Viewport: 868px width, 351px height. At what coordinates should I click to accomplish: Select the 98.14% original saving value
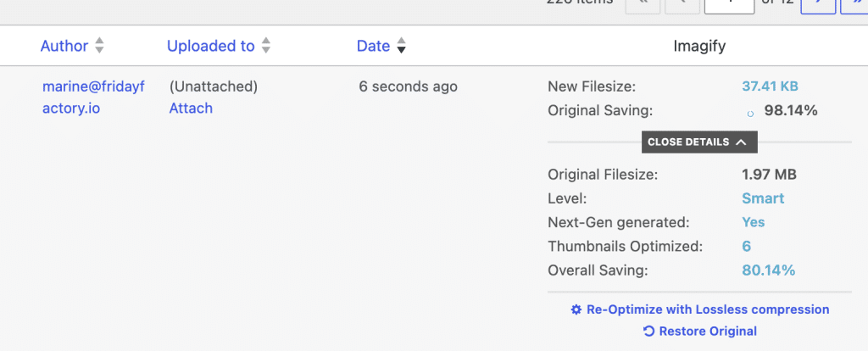point(791,111)
